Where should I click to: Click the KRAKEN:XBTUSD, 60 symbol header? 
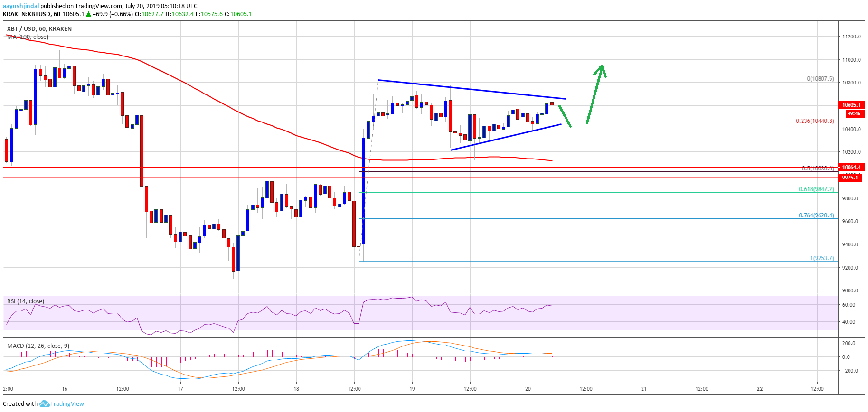click(x=31, y=14)
